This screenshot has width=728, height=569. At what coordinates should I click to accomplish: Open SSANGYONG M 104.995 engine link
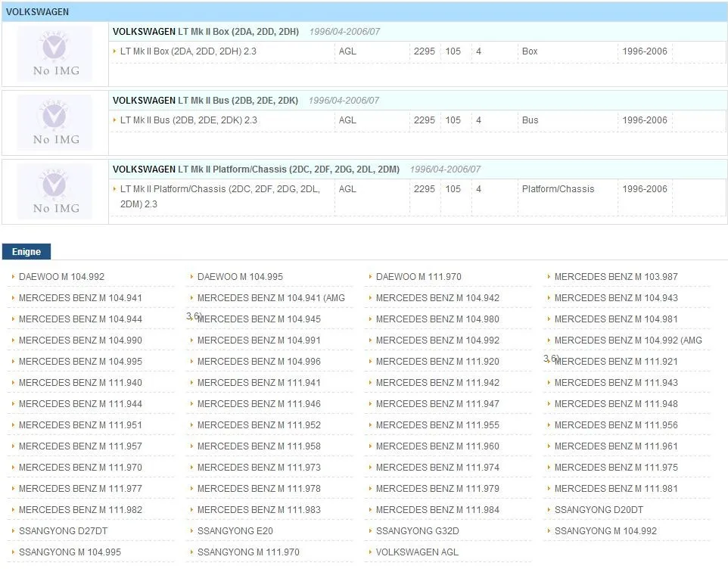pos(70,552)
